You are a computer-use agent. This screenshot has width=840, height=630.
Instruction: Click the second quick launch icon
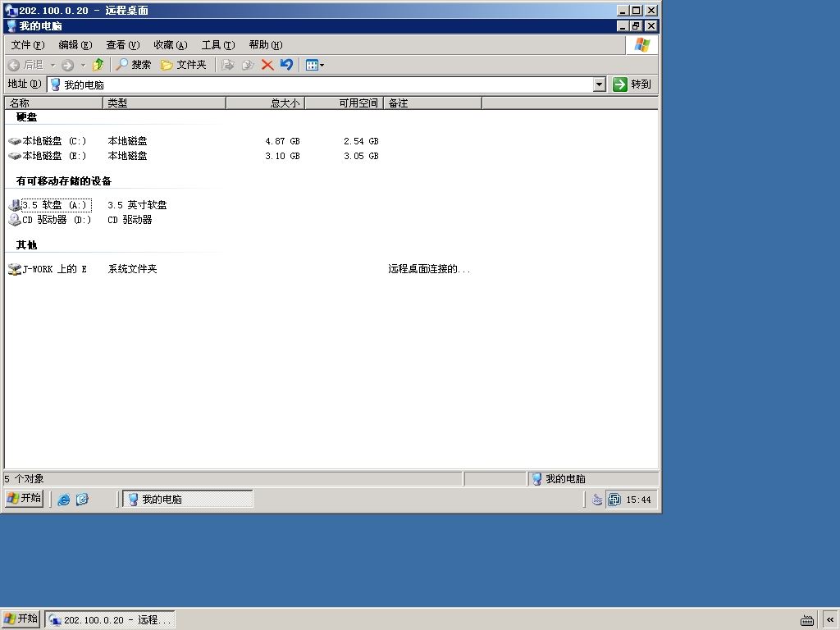(82, 500)
